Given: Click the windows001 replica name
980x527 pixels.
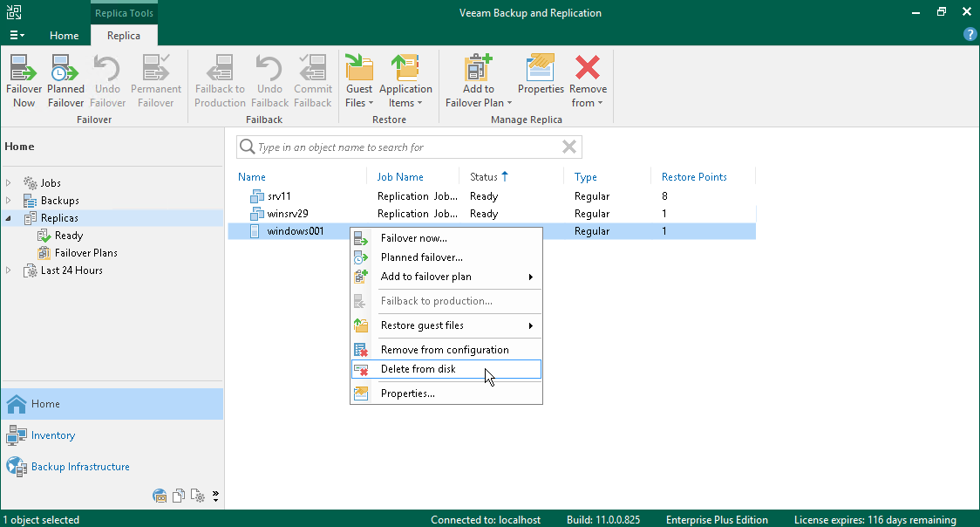Looking at the screenshot, I should click(x=295, y=231).
